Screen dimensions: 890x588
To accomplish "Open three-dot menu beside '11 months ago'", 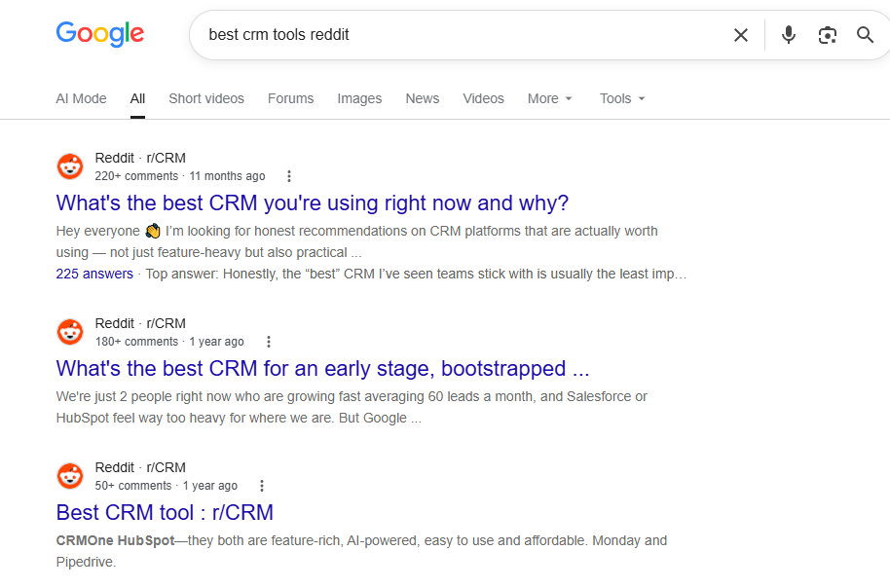I will pos(289,176).
